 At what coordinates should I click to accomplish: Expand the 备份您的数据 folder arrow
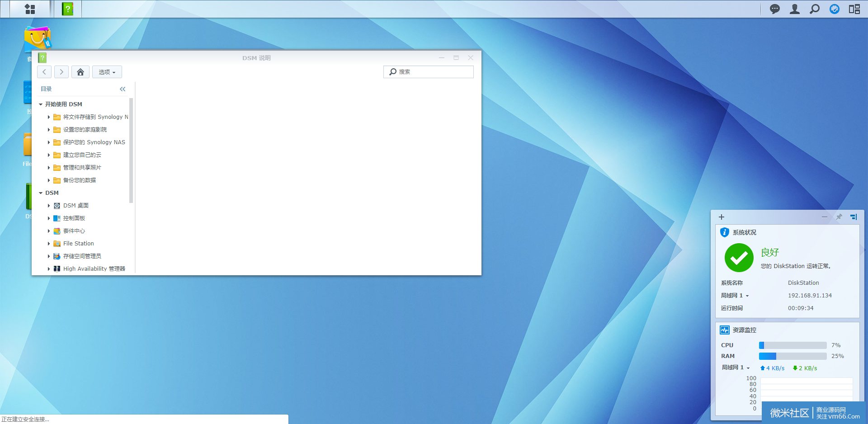click(49, 180)
